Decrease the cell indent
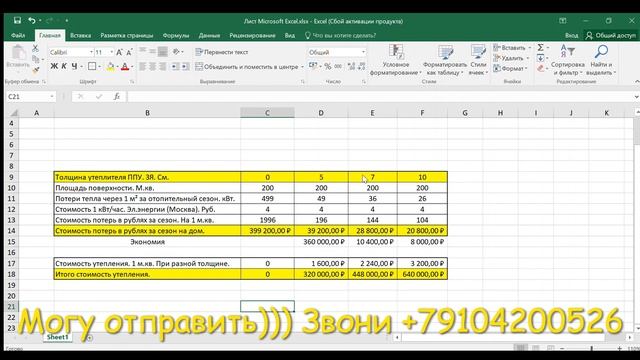 coord(175,66)
